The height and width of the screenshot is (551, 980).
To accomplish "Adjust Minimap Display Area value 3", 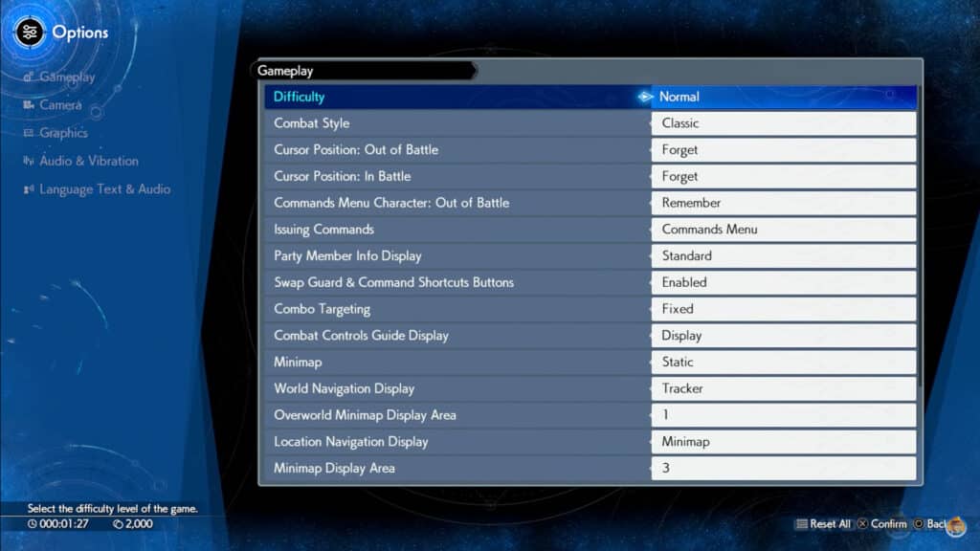I will (784, 468).
